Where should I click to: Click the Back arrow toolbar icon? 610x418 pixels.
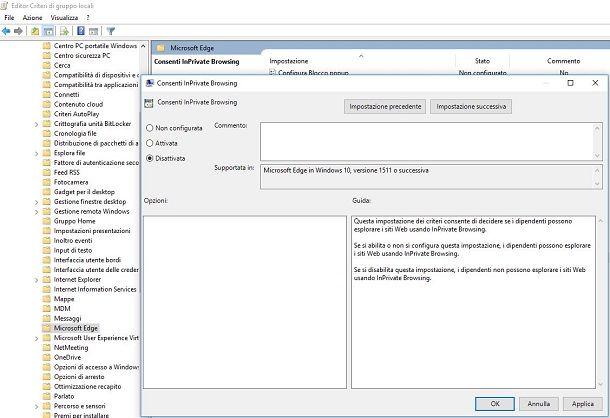click(x=7, y=31)
